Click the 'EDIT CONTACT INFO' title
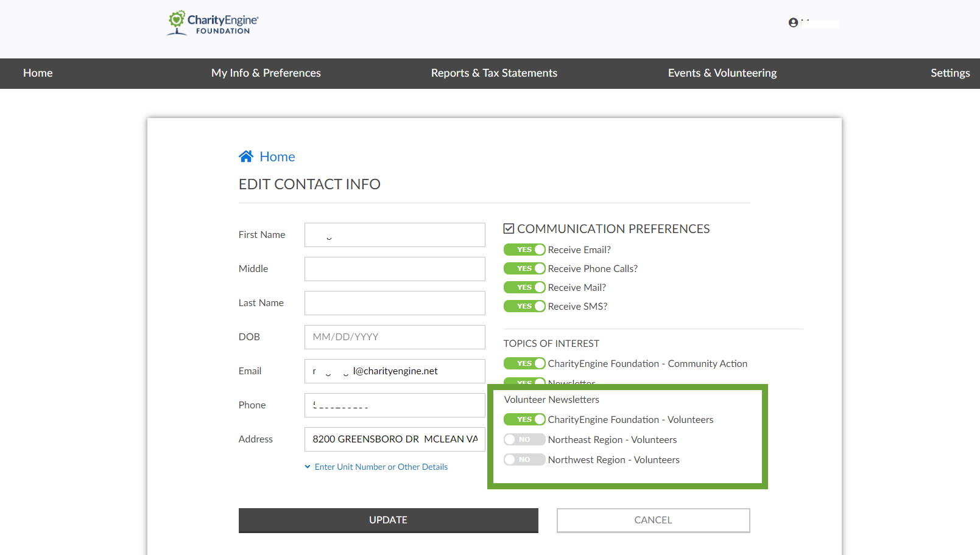980x555 pixels. coord(309,184)
